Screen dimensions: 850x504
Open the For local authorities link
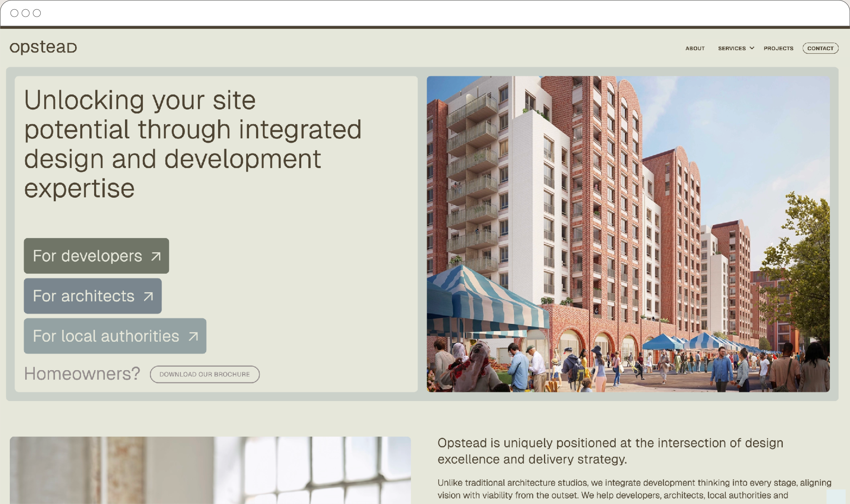pyautogui.click(x=115, y=336)
